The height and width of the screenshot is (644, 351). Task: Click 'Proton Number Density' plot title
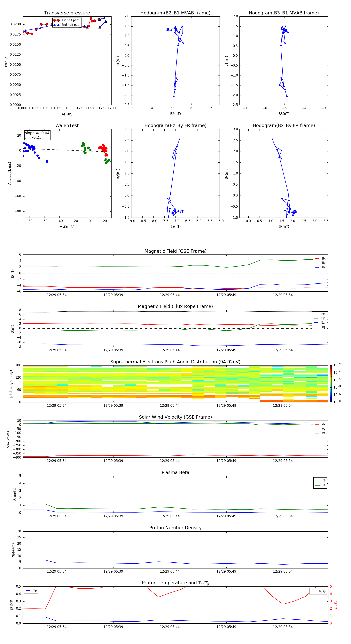click(x=175, y=528)
